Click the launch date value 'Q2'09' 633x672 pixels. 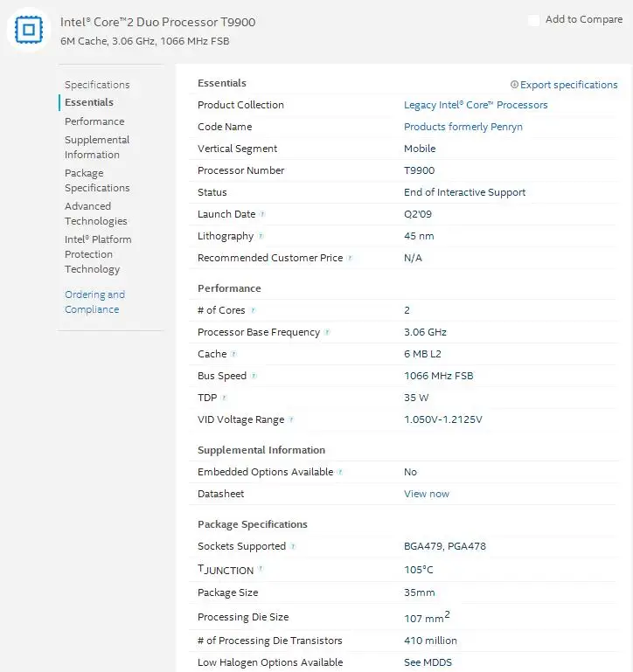point(418,214)
